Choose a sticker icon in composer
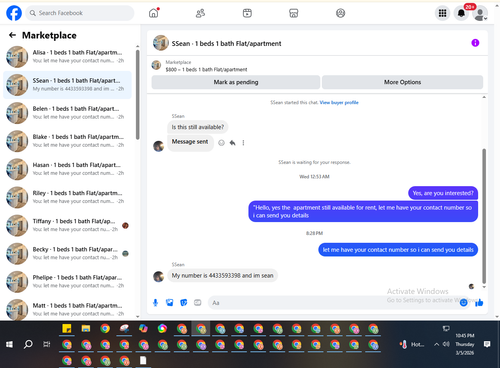 pyautogui.click(x=184, y=303)
